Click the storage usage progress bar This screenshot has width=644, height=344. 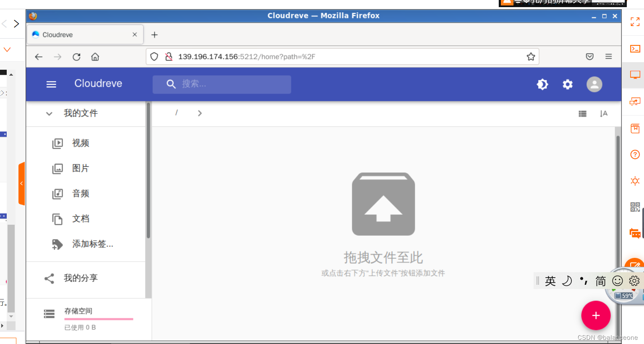[99, 319]
